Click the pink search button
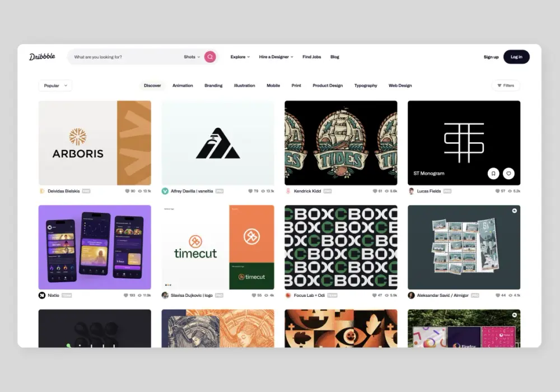Viewport: 560px width, 392px height. point(210,57)
